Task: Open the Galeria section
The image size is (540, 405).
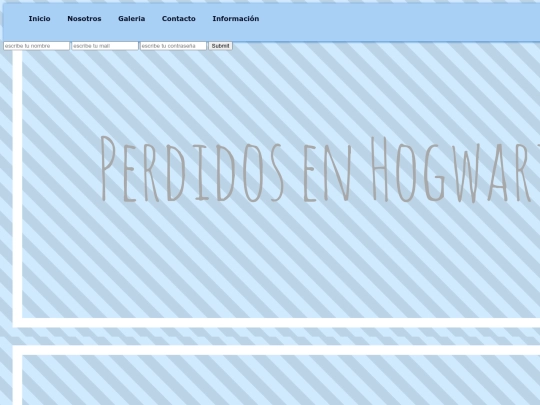Action: pyautogui.click(x=131, y=19)
